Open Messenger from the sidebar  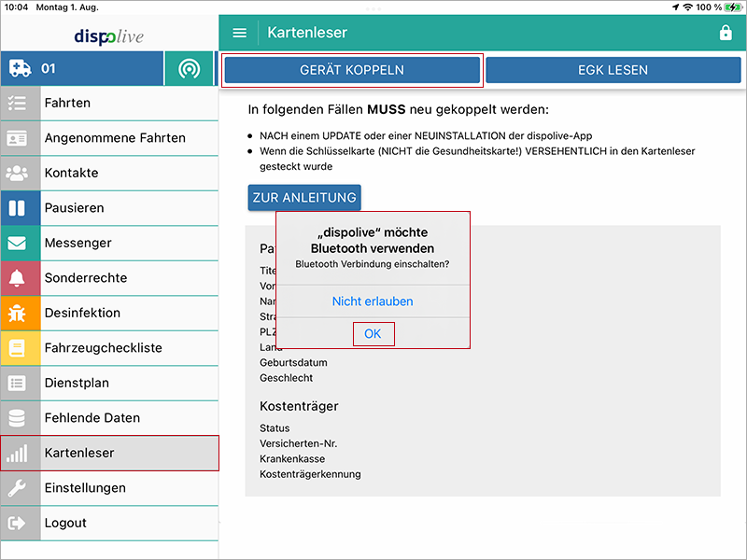[x=109, y=243]
